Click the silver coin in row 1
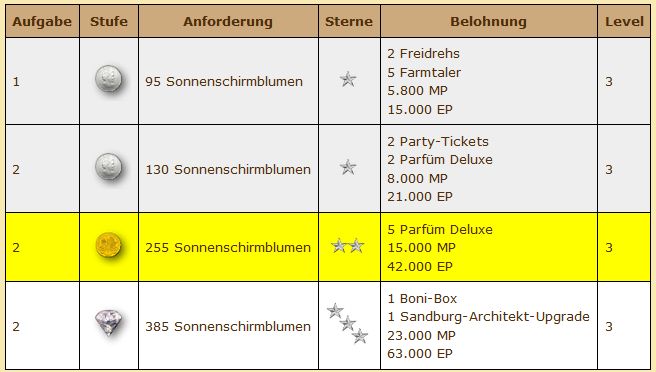 108,79
